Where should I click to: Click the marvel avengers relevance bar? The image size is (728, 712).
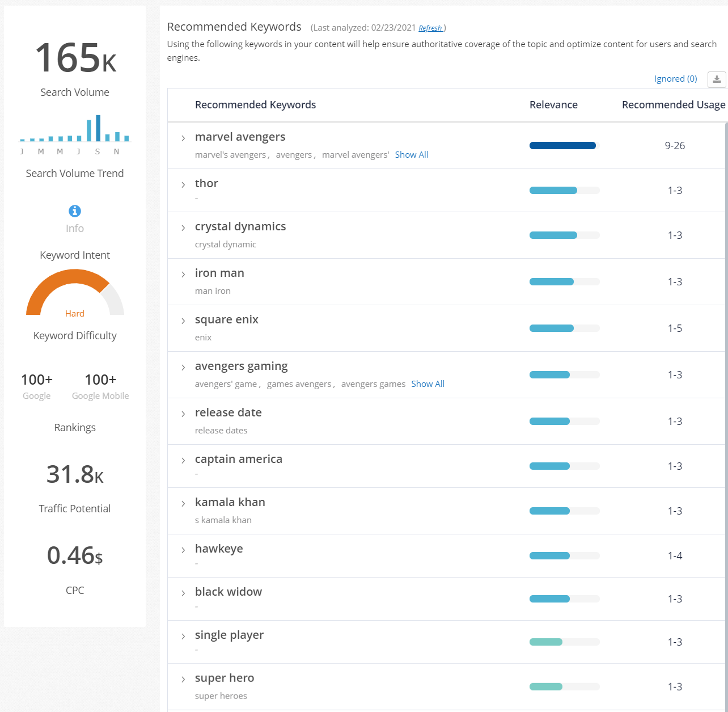click(x=565, y=146)
